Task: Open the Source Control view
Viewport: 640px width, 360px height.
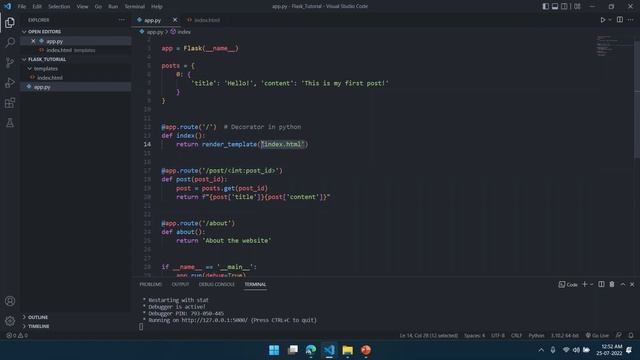Action: pyautogui.click(x=10, y=62)
